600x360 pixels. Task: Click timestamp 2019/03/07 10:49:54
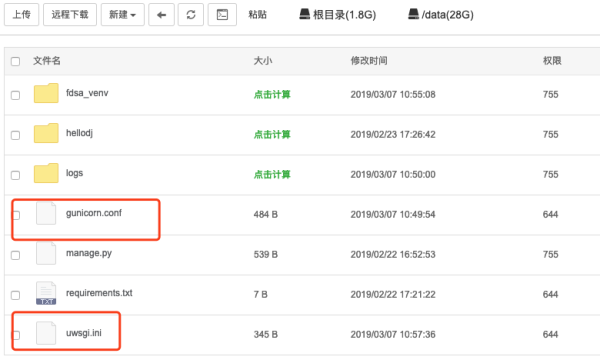click(x=393, y=215)
